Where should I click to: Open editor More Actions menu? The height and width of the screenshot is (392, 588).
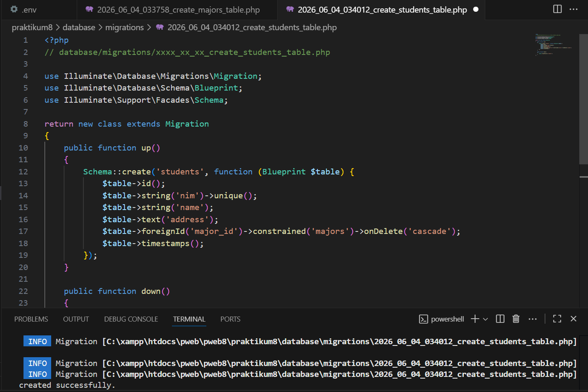point(574,9)
